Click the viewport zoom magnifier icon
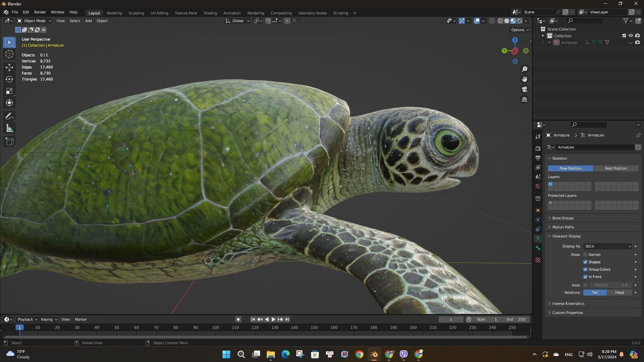The image size is (644, 362). pos(525,69)
